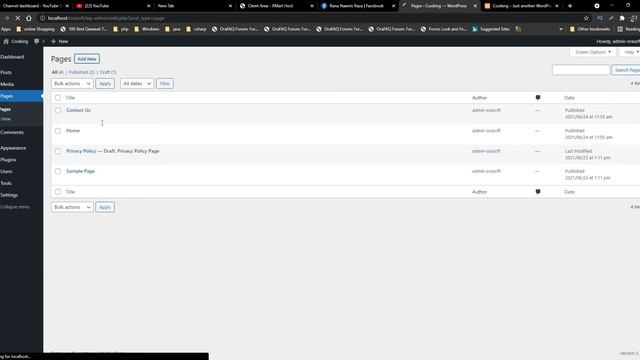Viewport: 640px width, 360px height.
Task: Expand the Help panel
Action: tap(630, 52)
